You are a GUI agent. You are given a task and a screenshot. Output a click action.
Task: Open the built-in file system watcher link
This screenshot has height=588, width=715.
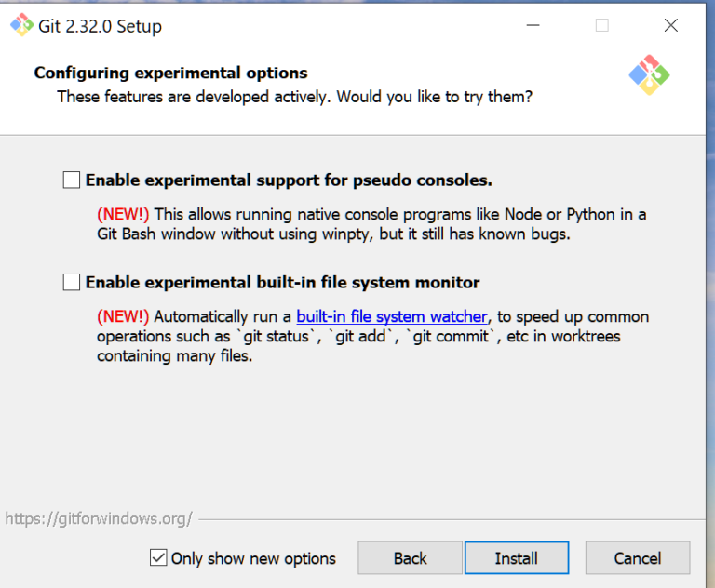391,316
